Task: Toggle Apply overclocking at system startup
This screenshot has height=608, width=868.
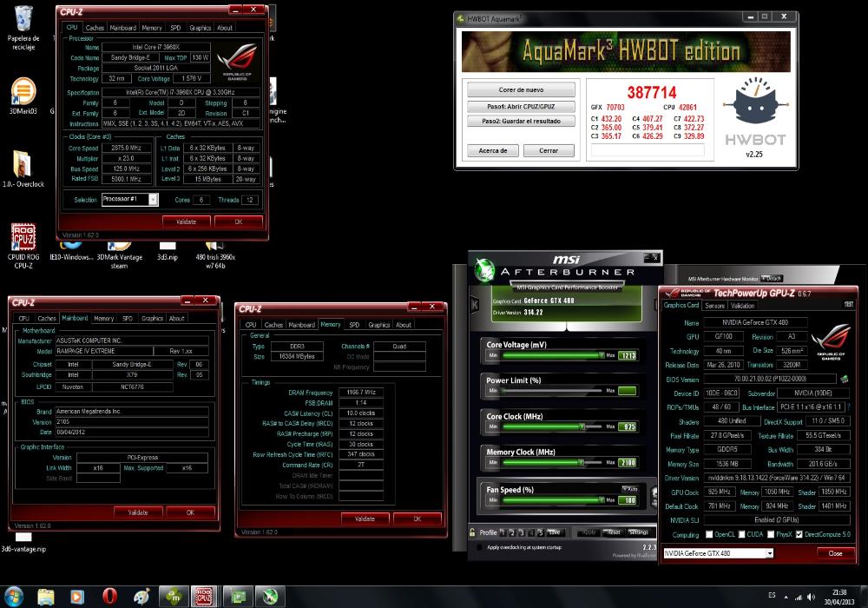Action: [x=479, y=547]
